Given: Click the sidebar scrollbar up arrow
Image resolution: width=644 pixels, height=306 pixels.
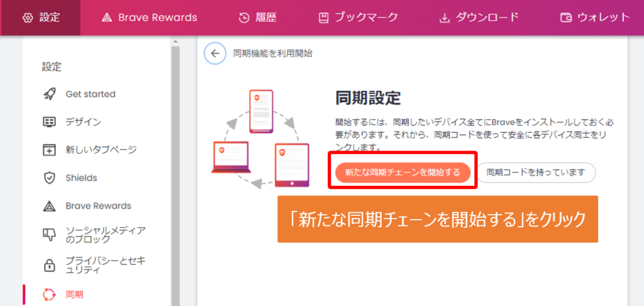Looking at the screenshot, I should pos(175,41).
